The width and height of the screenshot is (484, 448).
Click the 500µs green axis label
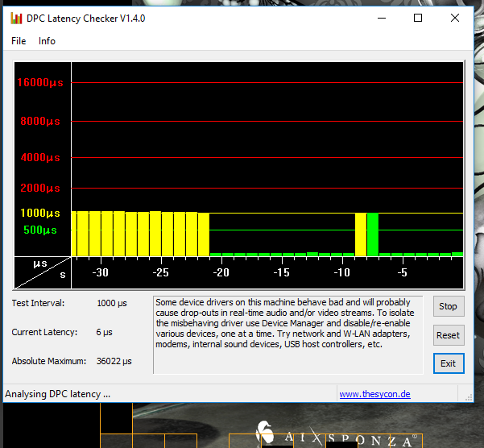(40, 230)
